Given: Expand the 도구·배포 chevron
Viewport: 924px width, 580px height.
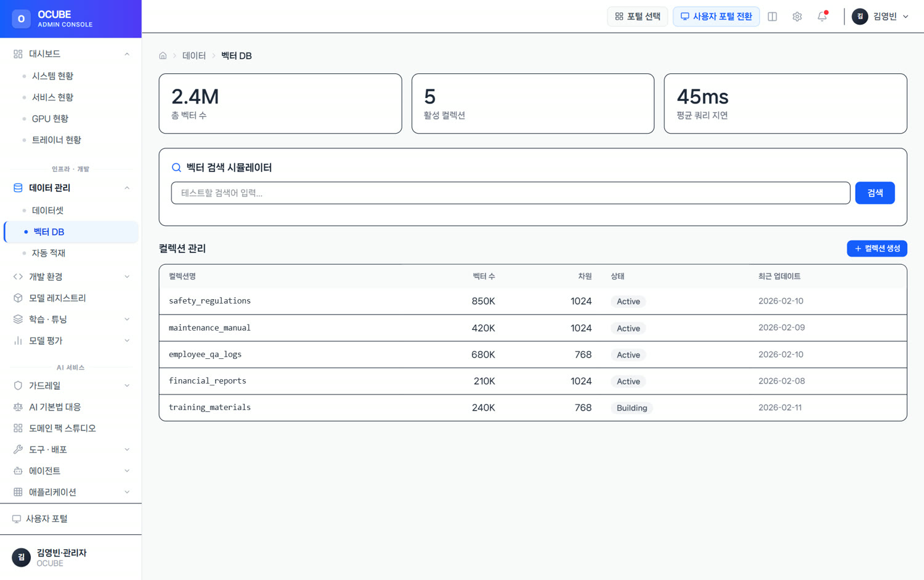Looking at the screenshot, I should point(127,449).
